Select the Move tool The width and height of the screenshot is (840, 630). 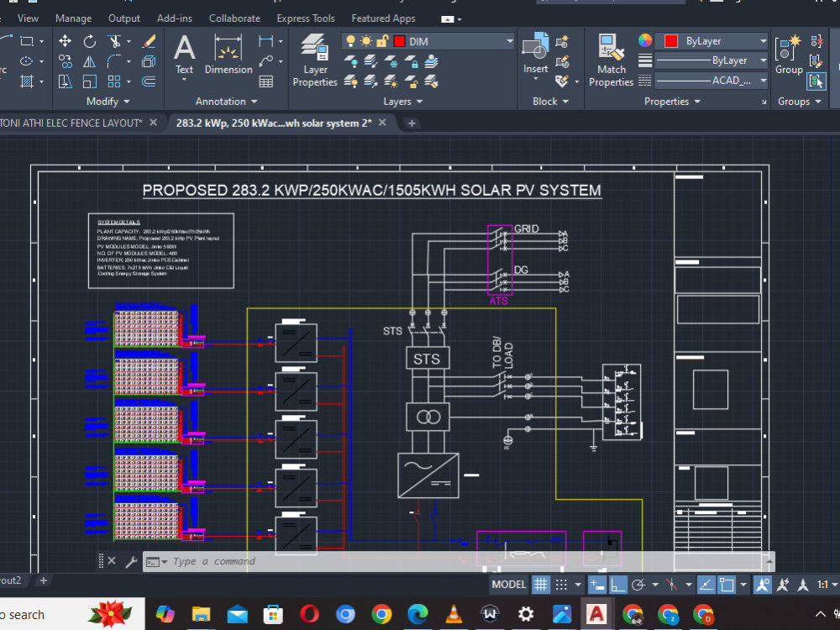click(65, 41)
